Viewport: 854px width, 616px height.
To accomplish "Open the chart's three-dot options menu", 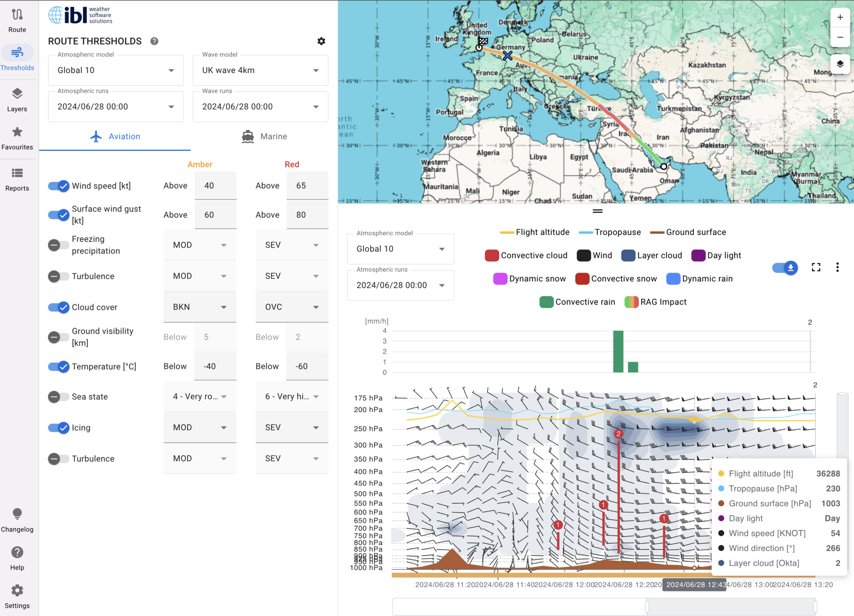I will [837, 267].
